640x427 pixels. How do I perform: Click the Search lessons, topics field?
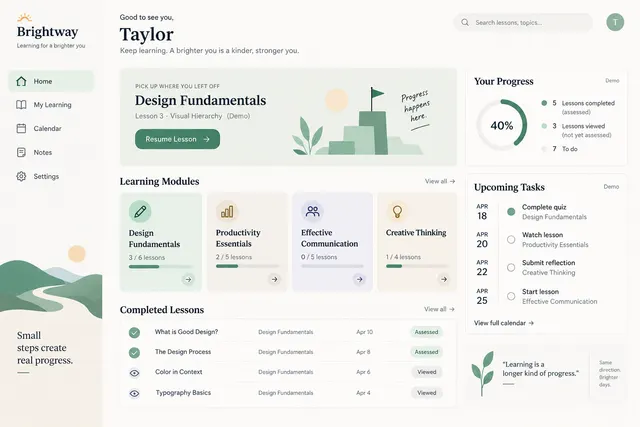point(523,22)
